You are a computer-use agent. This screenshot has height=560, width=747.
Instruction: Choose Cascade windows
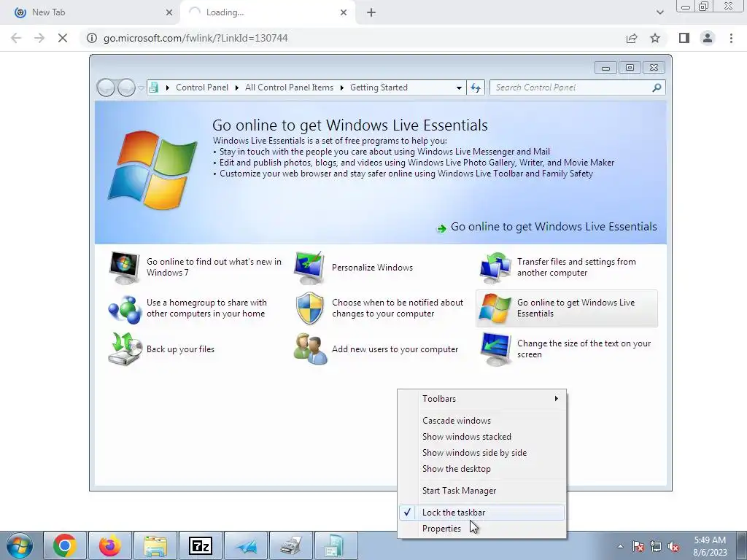click(x=482, y=421)
